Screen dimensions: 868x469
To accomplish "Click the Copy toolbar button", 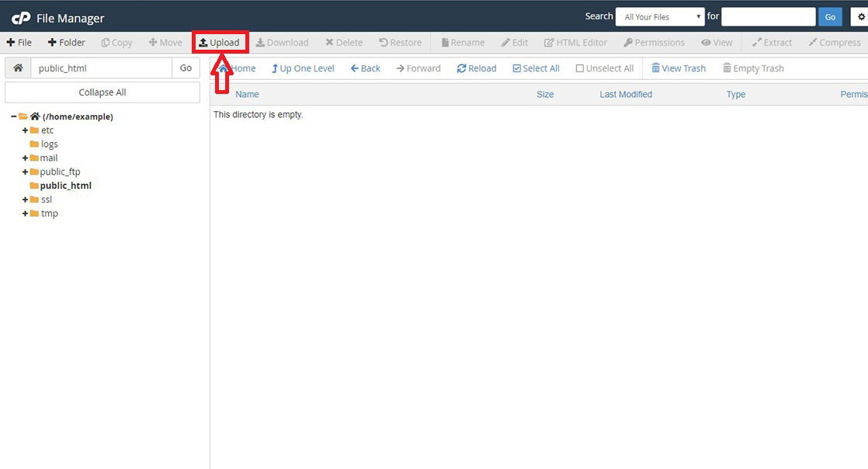I will [x=116, y=43].
